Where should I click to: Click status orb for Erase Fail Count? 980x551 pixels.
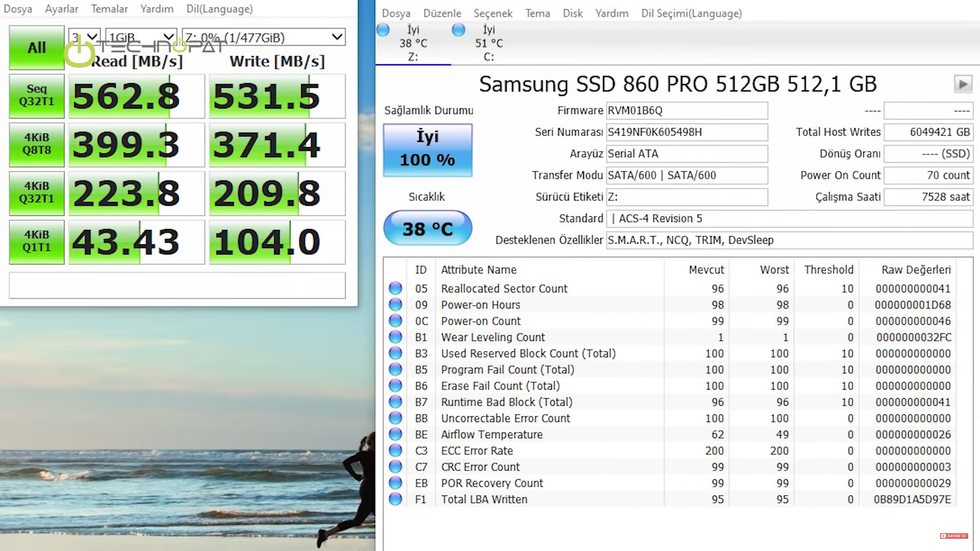(395, 386)
